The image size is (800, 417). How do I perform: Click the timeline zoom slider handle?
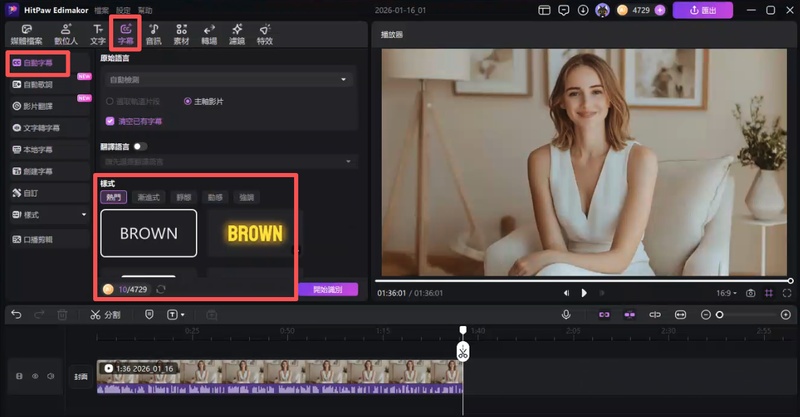coord(719,314)
